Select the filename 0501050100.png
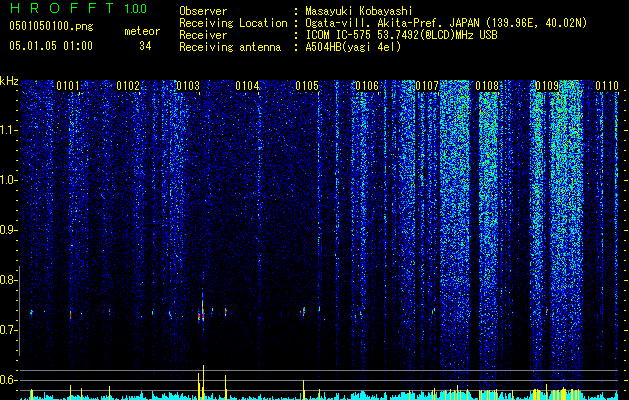Image resolution: width=629 pixels, height=400 pixels. click(x=51, y=27)
